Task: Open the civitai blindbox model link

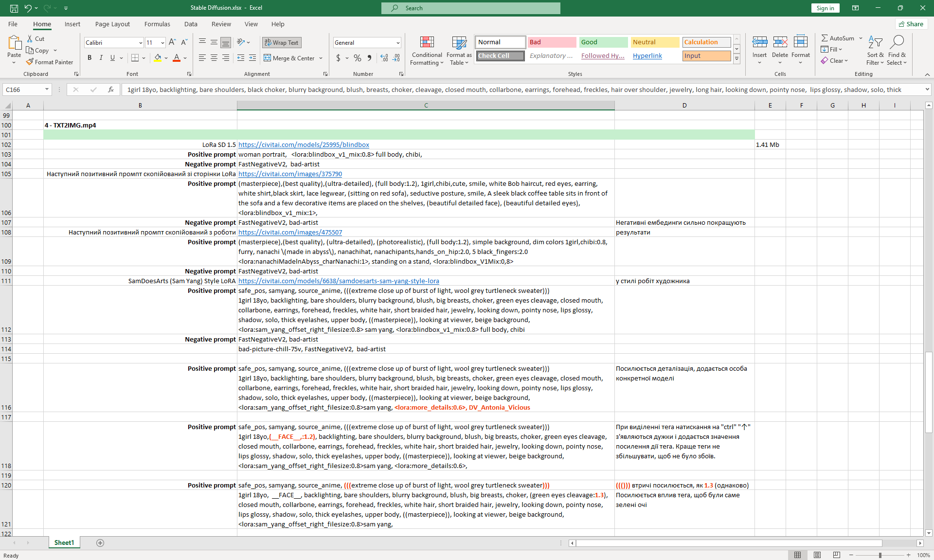Action: [x=304, y=145]
